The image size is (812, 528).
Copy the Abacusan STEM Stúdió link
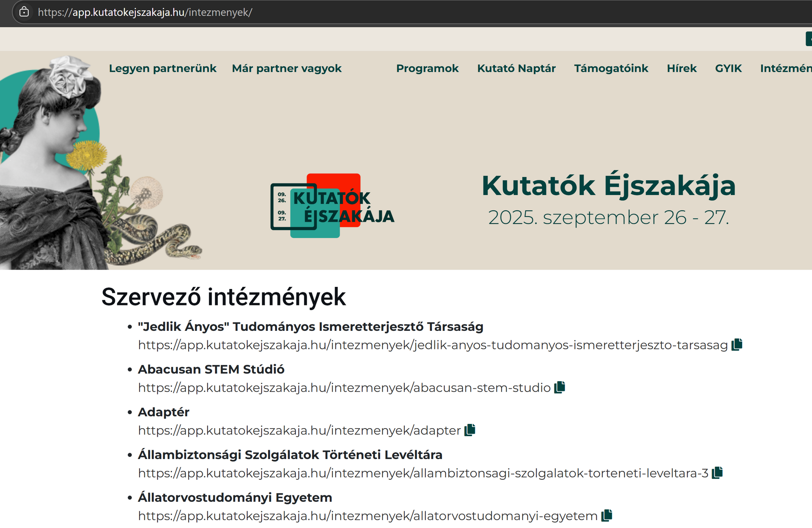point(560,388)
